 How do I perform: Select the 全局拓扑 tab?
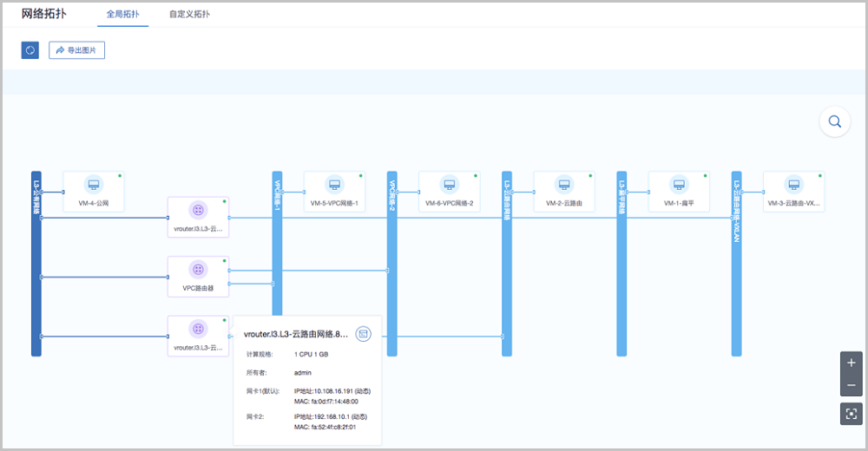123,15
